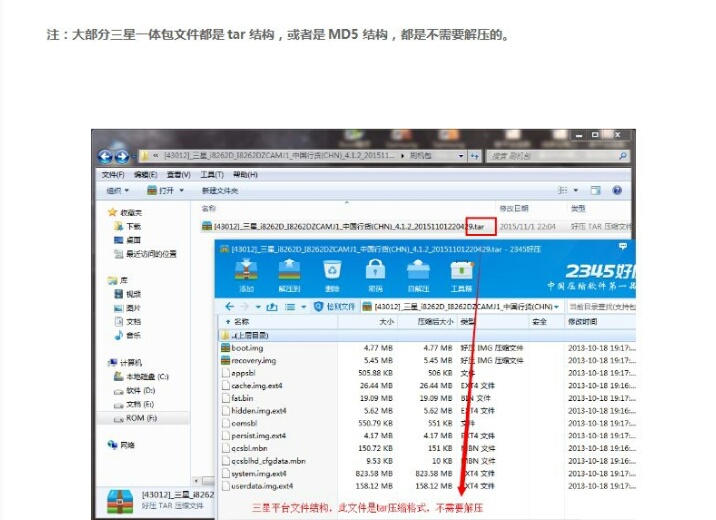The width and height of the screenshot is (716, 520).
Task: Click the 2345好压 current directory search field
Action: (x=601, y=307)
